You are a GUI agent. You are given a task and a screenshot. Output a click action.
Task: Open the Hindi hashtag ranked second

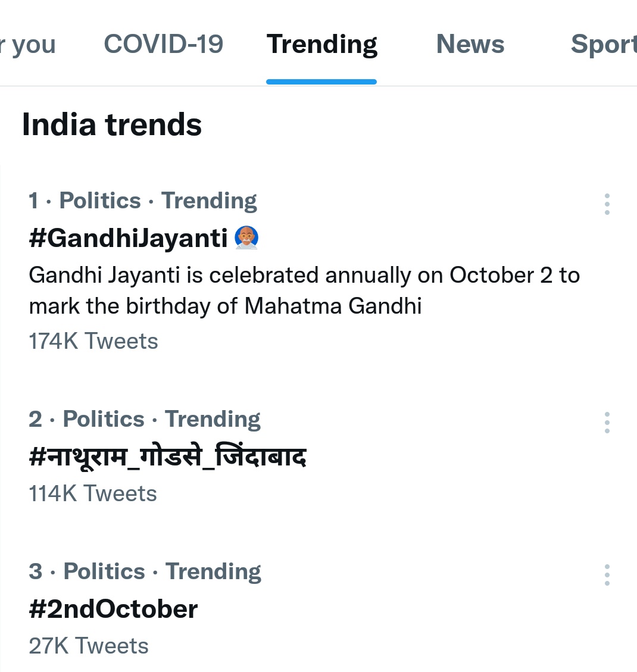click(167, 457)
